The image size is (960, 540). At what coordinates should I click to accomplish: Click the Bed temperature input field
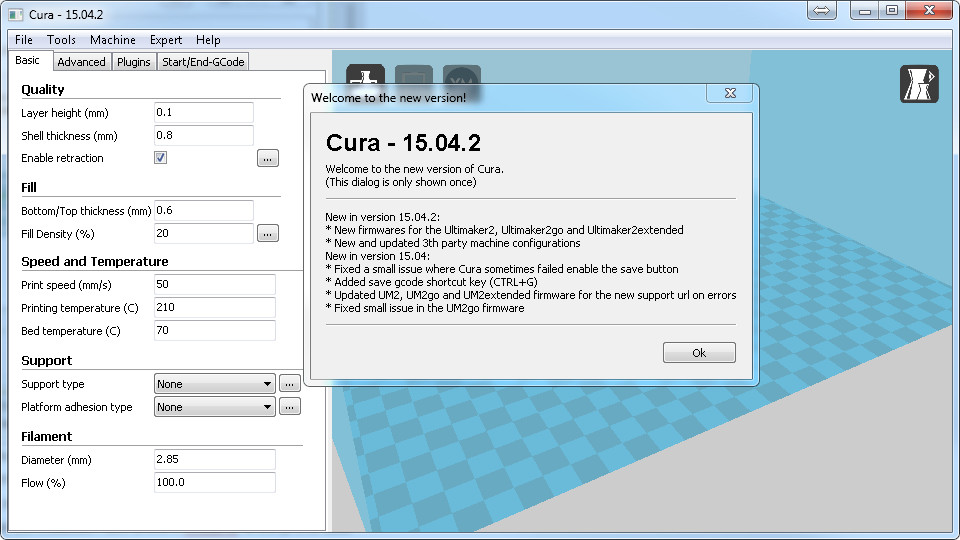[x=215, y=331]
